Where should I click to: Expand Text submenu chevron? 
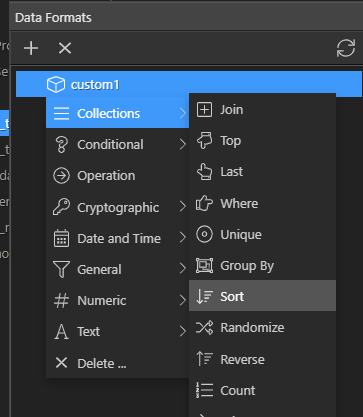coord(182,331)
